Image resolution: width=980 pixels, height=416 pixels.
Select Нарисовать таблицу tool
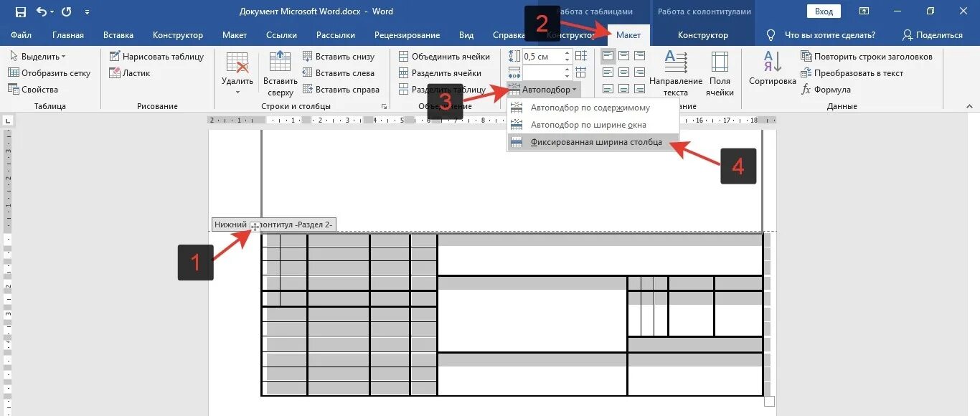point(156,57)
